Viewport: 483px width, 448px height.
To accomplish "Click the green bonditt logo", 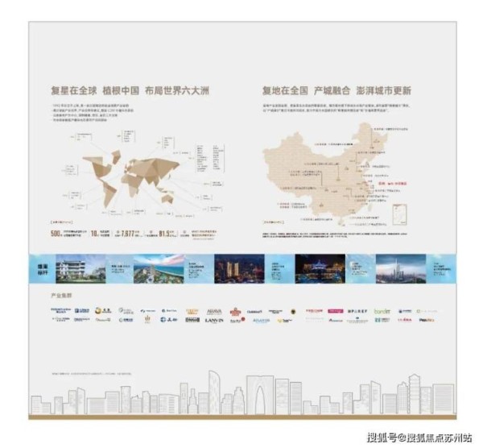I will [x=382, y=311].
